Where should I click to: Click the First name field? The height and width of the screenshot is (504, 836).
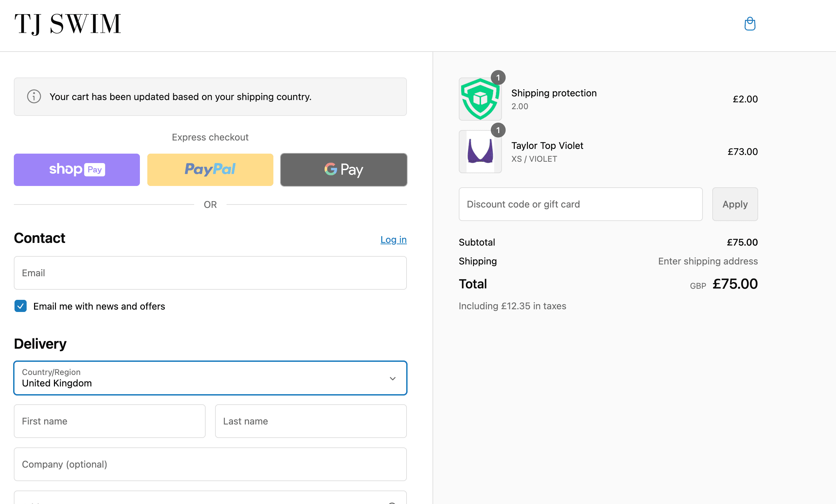click(110, 421)
